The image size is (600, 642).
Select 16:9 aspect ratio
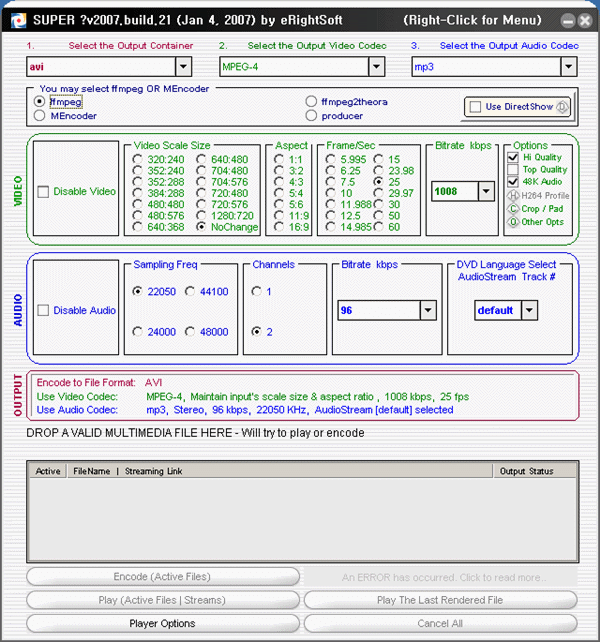point(279,226)
